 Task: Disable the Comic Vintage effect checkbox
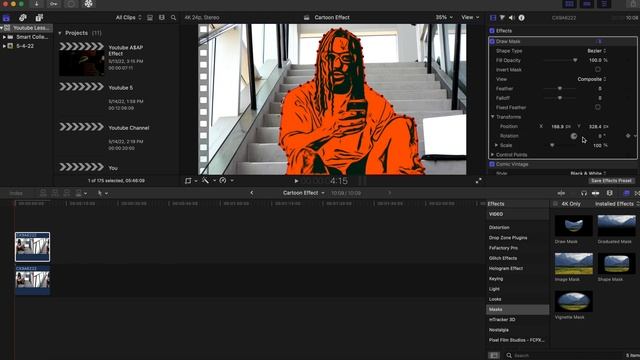(x=492, y=164)
